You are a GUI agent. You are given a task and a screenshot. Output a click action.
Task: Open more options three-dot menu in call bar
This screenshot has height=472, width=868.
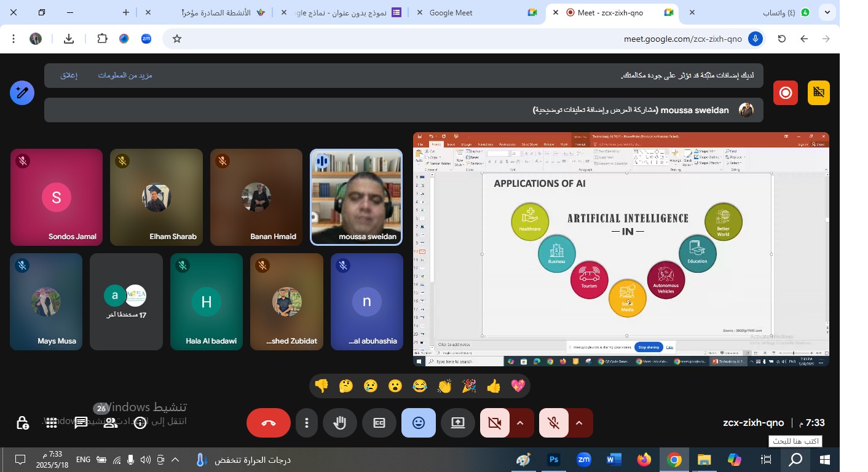(x=307, y=423)
